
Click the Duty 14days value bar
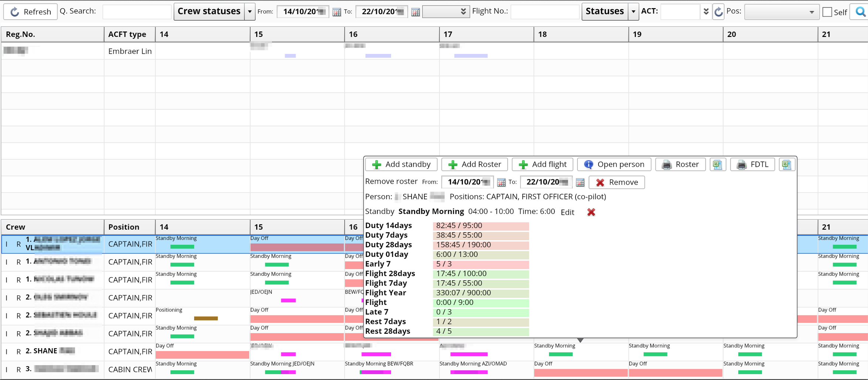click(x=481, y=226)
